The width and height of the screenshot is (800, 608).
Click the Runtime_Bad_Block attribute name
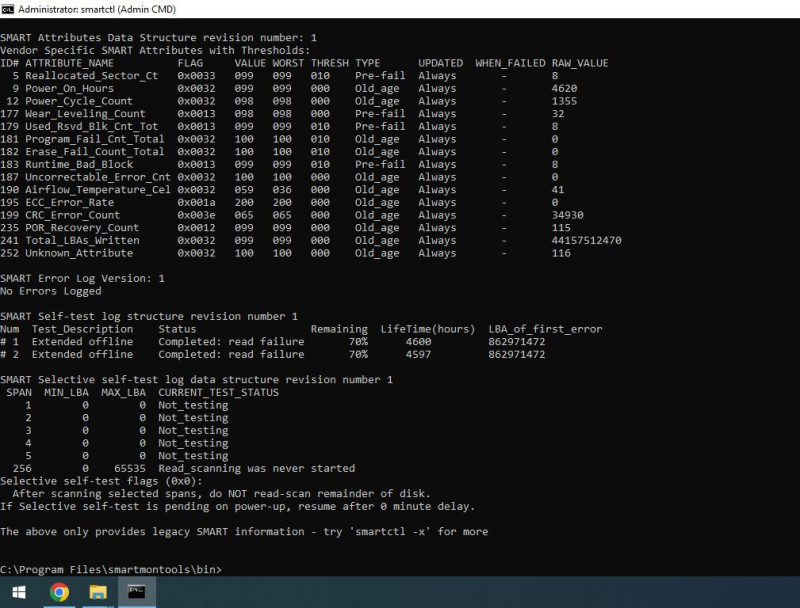click(x=79, y=164)
